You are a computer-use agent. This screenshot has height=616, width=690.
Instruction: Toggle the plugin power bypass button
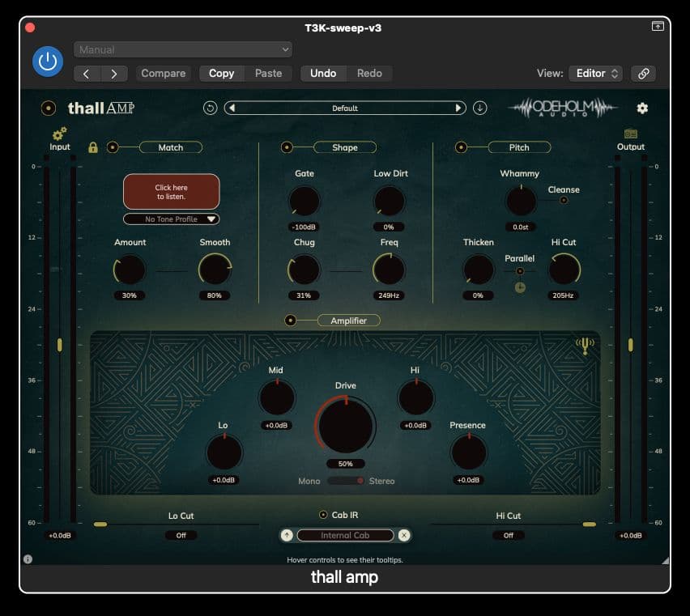coord(48,62)
